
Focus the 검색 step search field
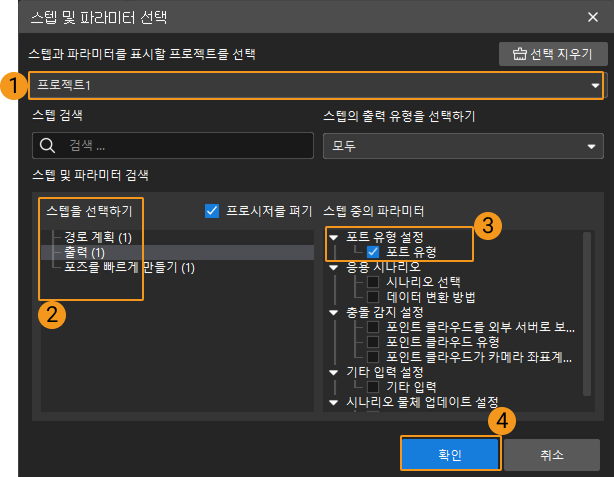tap(173, 146)
